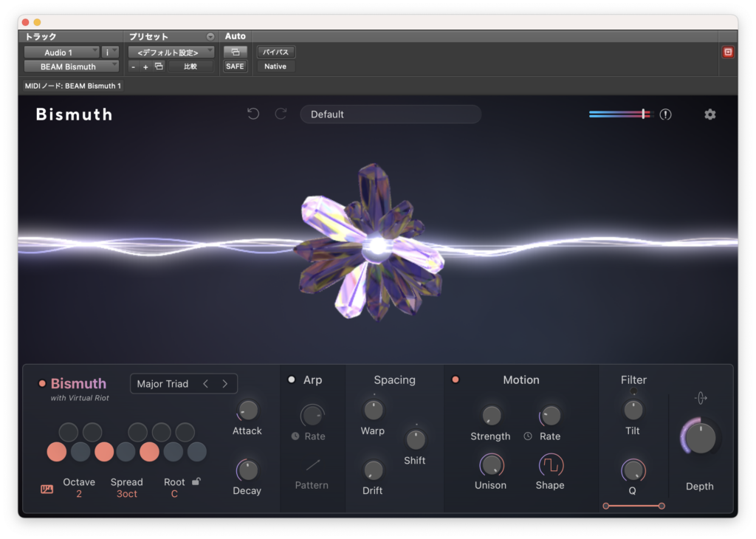Viewport: 756px width, 539px height.
Task: Click the Filter Tilt knob
Action: [633, 411]
